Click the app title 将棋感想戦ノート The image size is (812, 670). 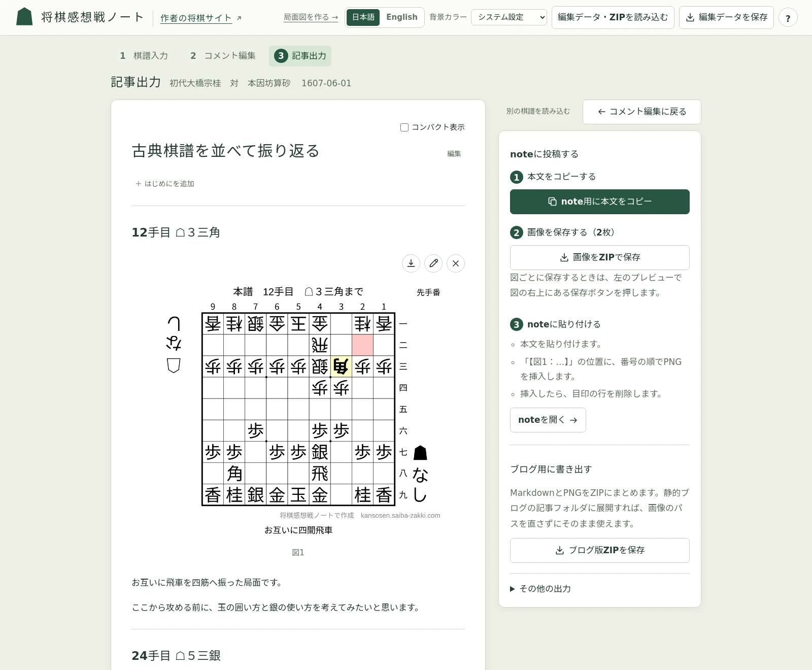[x=92, y=17]
